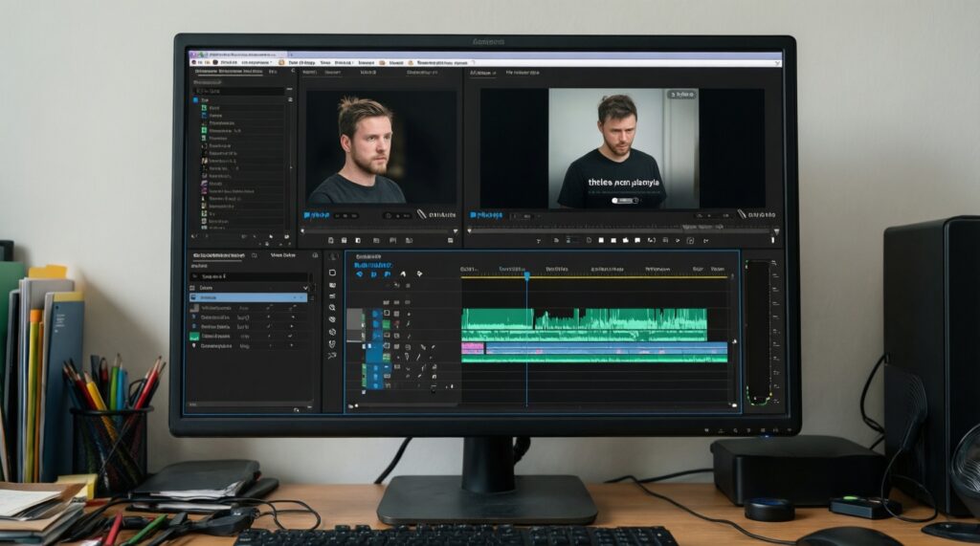Toggle the white pill switch over Program video
The width and height of the screenshot is (980, 546).
click(624, 201)
